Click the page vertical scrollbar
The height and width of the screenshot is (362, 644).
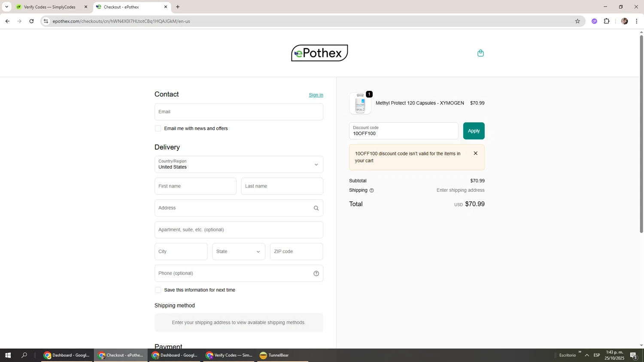click(641, 134)
